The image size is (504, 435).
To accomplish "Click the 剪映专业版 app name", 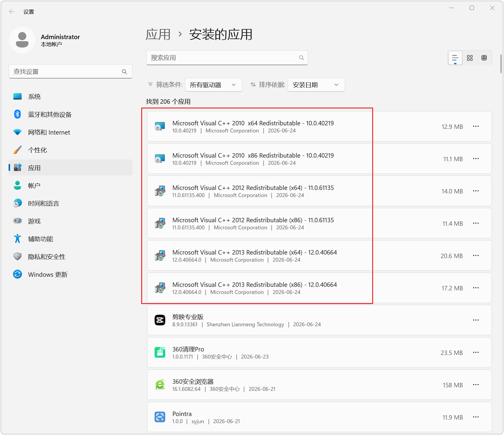I will point(188,317).
